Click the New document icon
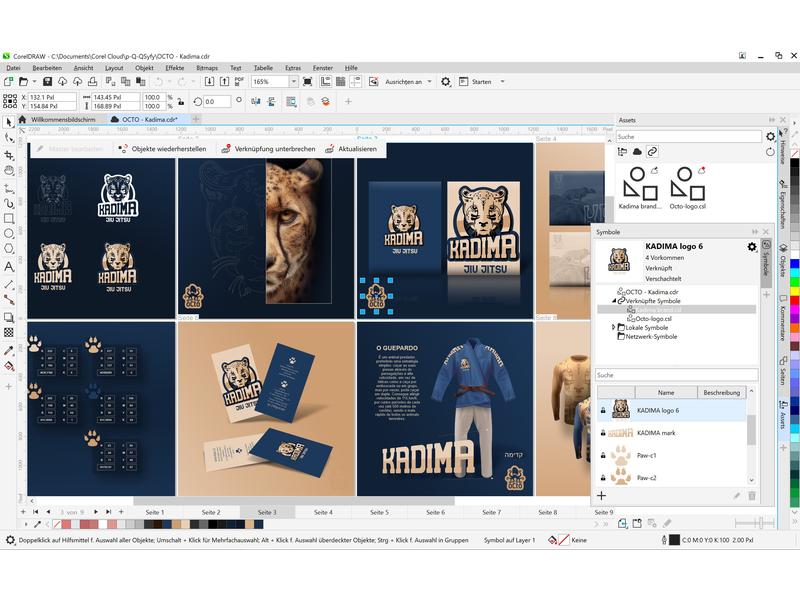 click(x=8, y=82)
